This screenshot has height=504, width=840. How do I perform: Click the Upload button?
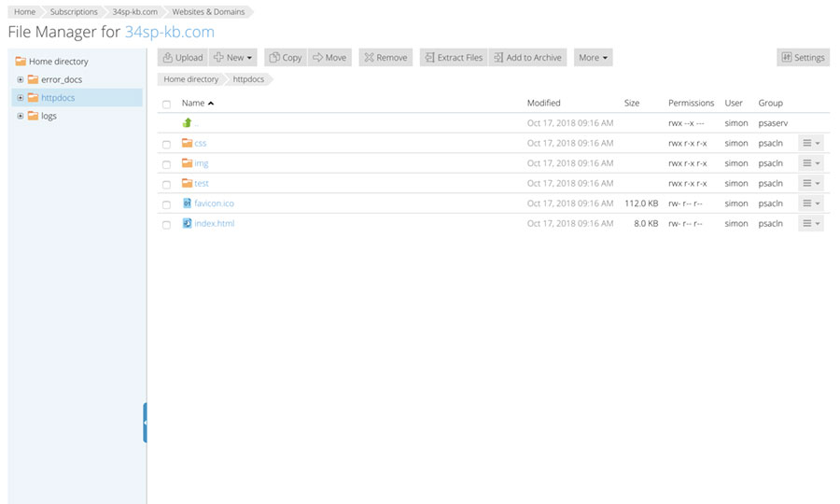point(183,57)
